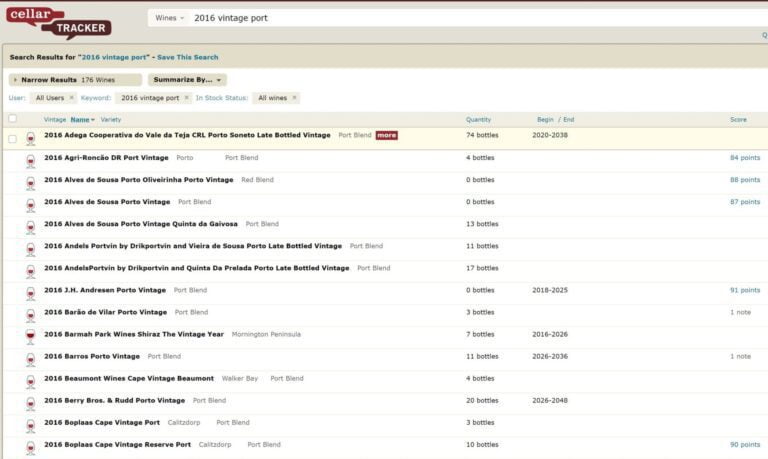768x459 pixels.
Task: Open the 88 points score link
Action: click(745, 180)
